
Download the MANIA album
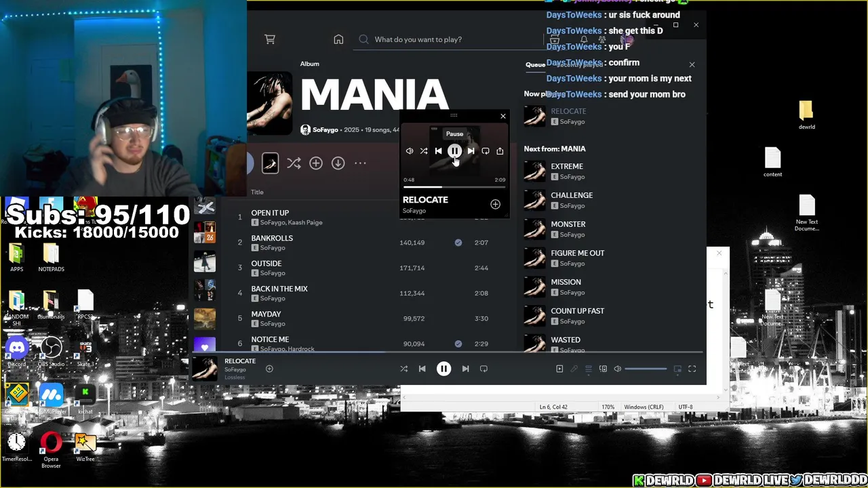pyautogui.click(x=338, y=163)
